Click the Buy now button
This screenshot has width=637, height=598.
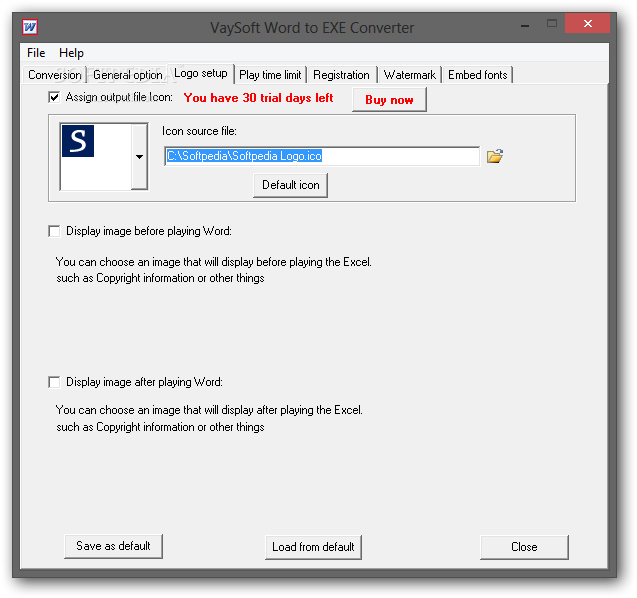coord(389,100)
